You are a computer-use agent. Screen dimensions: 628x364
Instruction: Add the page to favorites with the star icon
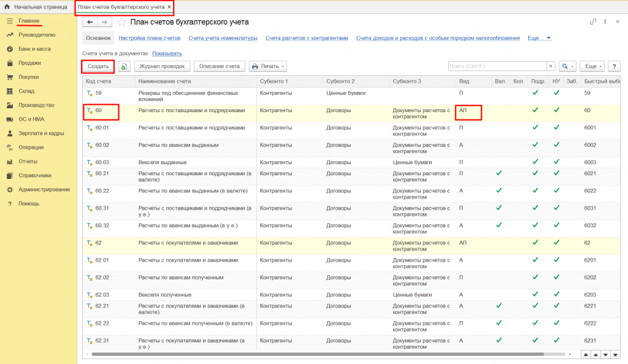tap(121, 22)
